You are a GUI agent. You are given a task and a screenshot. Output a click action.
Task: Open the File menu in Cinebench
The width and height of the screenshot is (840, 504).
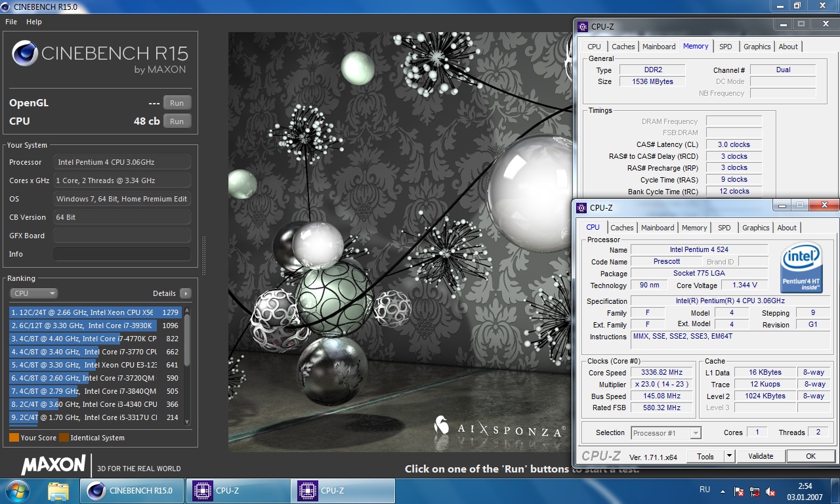tap(10, 22)
